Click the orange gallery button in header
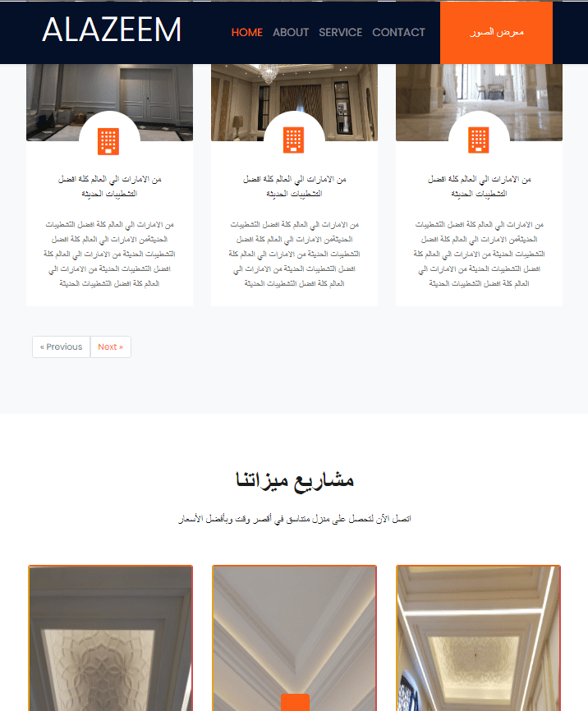The image size is (588, 711). (x=496, y=32)
